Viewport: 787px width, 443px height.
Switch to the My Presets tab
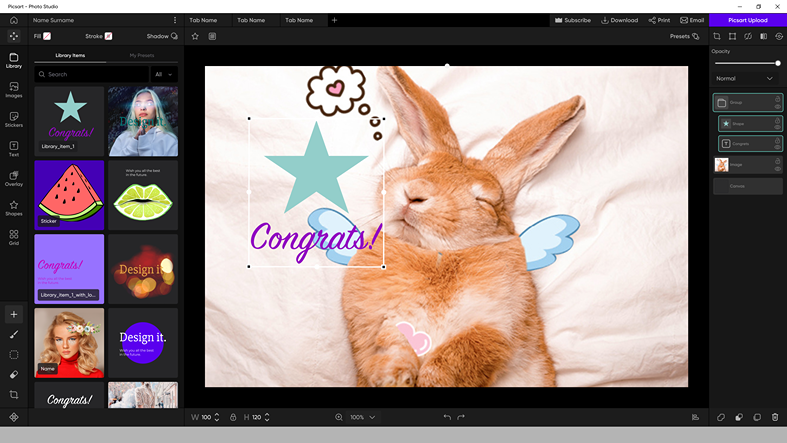coord(141,55)
